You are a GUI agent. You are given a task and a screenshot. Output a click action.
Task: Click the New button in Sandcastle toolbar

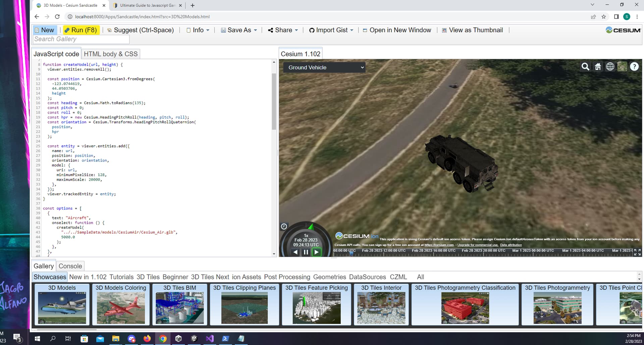[x=45, y=30]
